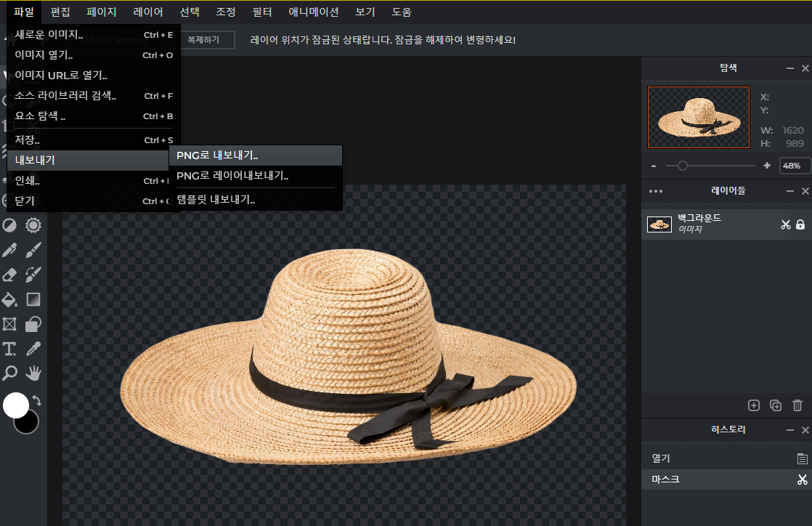Open the 조정 menu
The height and width of the screenshot is (526, 812).
pos(226,12)
